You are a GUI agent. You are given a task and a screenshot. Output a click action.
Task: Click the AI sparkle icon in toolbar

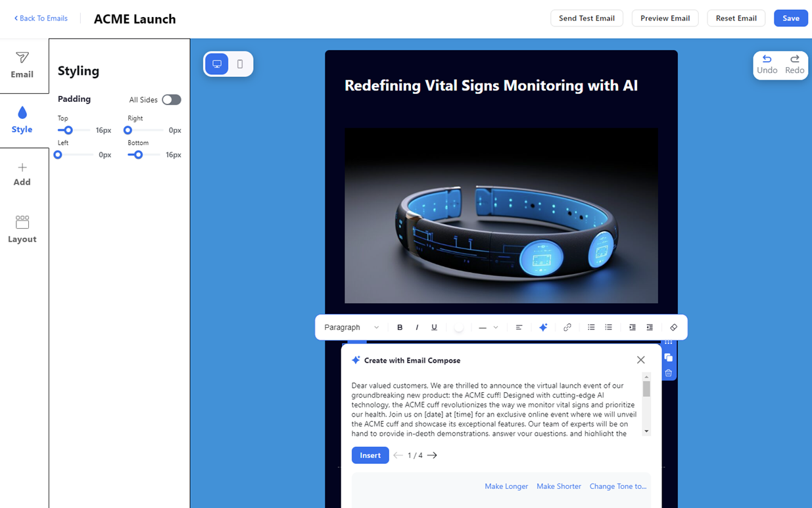click(x=543, y=327)
